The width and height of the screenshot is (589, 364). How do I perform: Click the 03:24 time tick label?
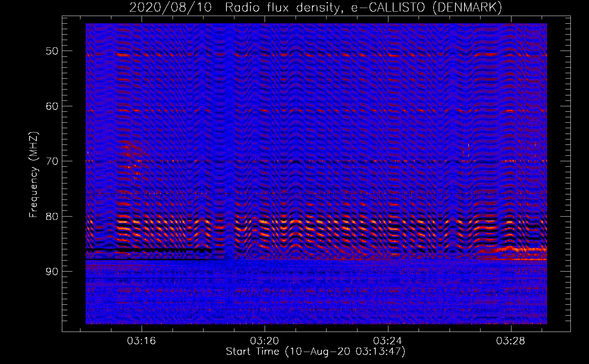(388, 341)
